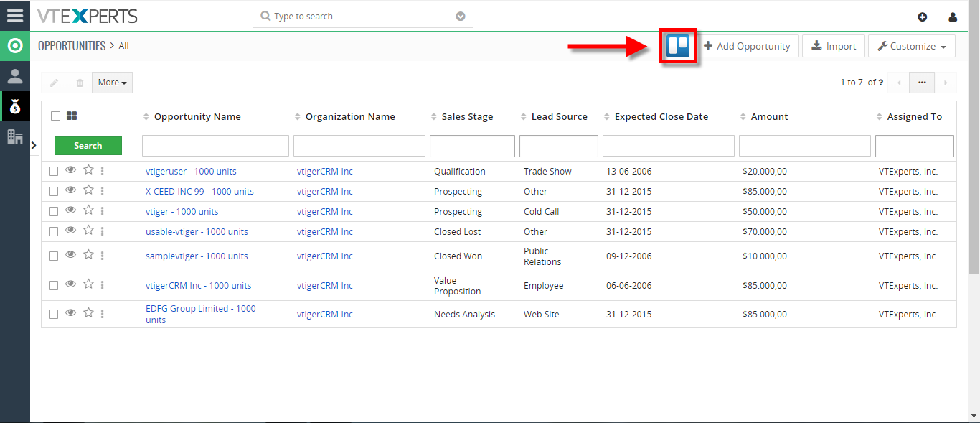
Task: Open the Organizations building sidebar icon
Action: [x=15, y=136]
